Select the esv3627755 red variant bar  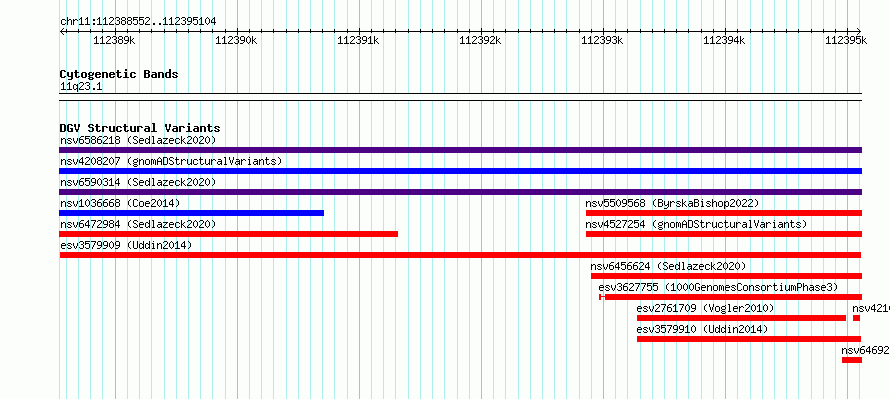point(731,297)
